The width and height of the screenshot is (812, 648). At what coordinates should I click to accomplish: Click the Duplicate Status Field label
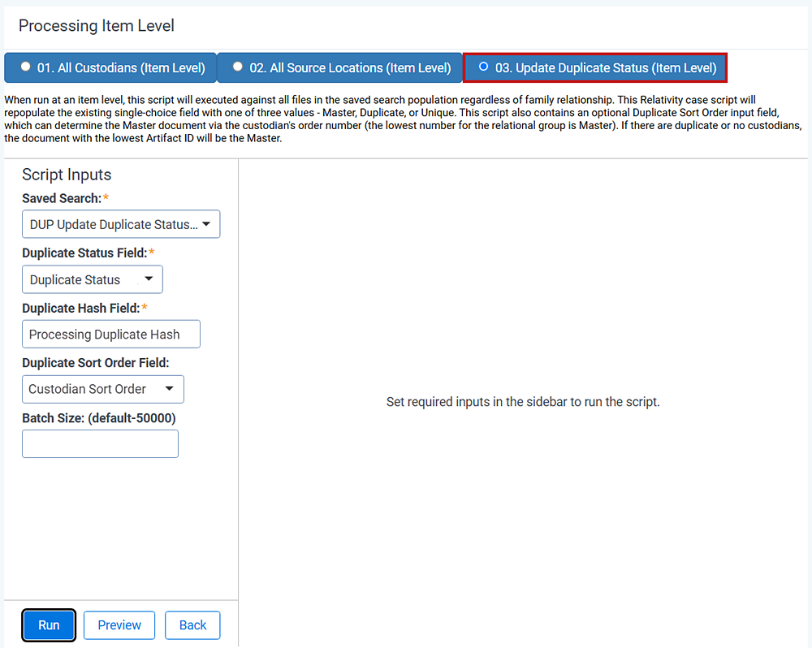[85, 253]
